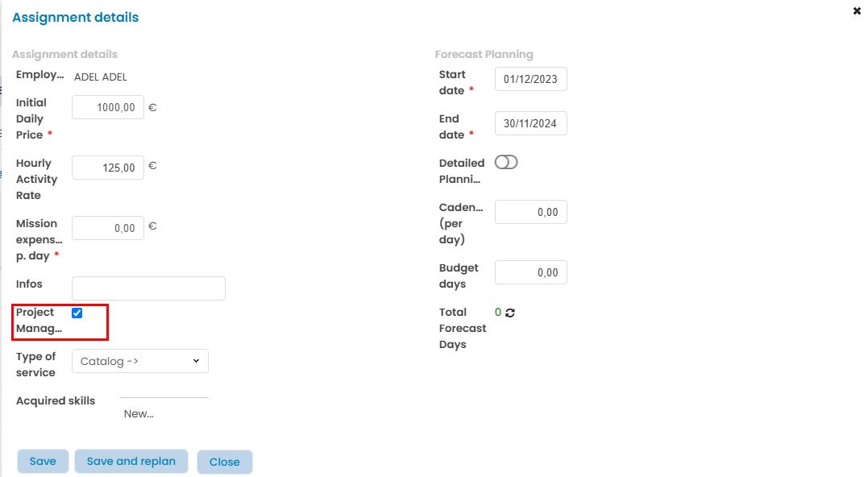Click the Assignment details dialog title
The width and height of the screenshot is (868, 477).
pos(76,17)
